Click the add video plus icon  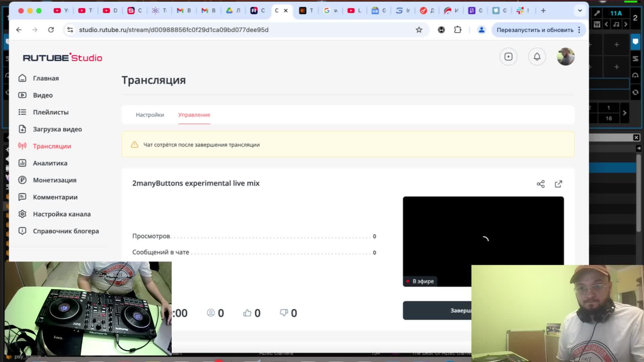[508, 57]
